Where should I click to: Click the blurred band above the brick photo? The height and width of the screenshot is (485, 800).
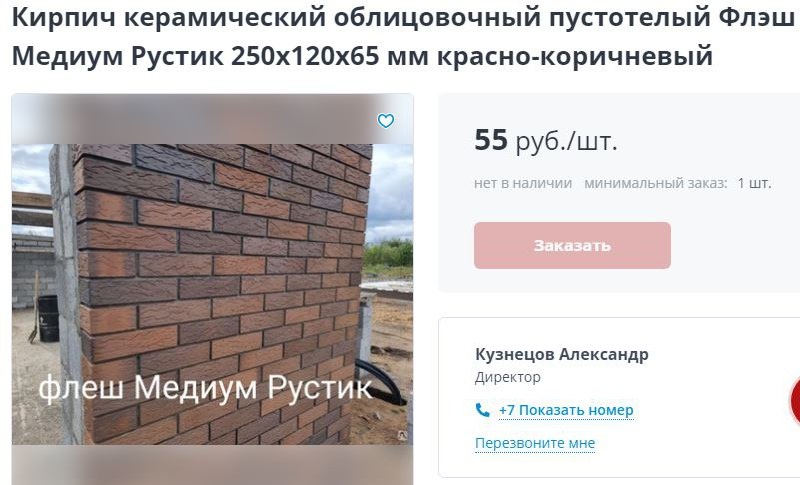click(212, 119)
